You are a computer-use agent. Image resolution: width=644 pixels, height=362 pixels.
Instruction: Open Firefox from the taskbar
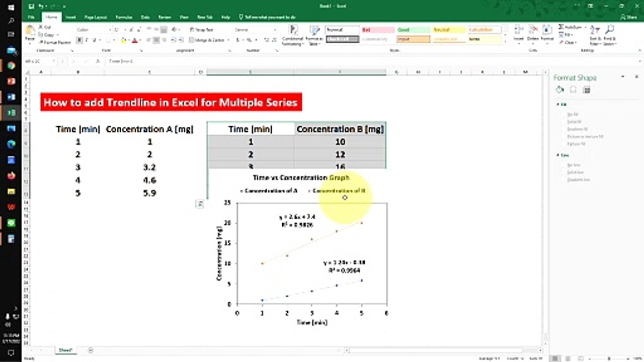point(11,175)
